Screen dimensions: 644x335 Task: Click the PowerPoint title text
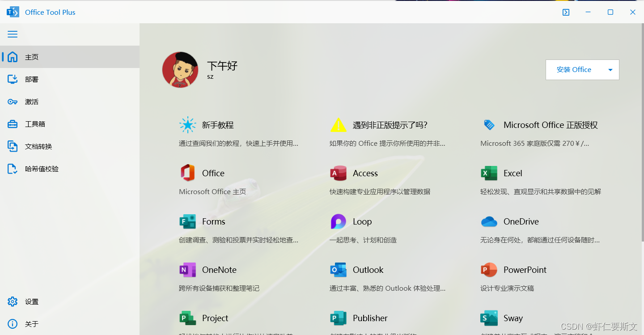tap(525, 270)
